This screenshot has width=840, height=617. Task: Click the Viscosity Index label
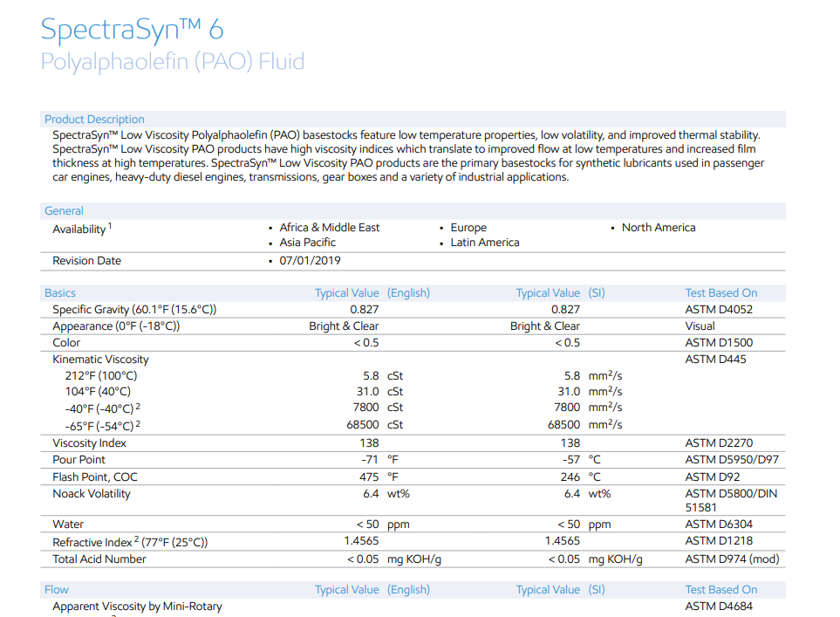(90, 442)
